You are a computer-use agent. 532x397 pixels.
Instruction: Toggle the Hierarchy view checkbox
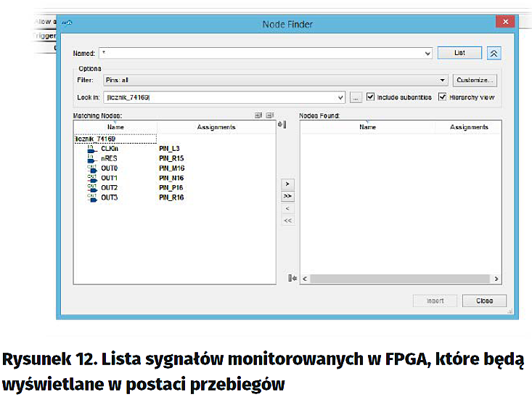pos(442,97)
